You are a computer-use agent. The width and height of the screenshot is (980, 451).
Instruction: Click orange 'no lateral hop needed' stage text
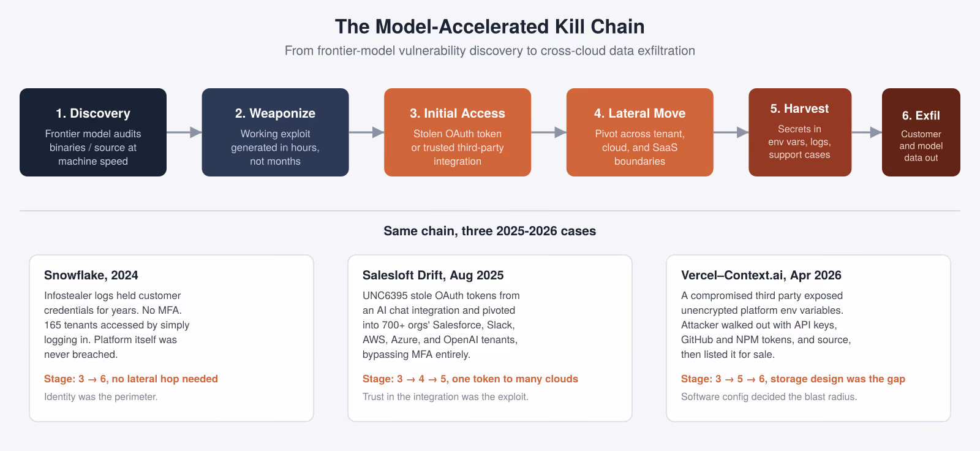click(165, 379)
